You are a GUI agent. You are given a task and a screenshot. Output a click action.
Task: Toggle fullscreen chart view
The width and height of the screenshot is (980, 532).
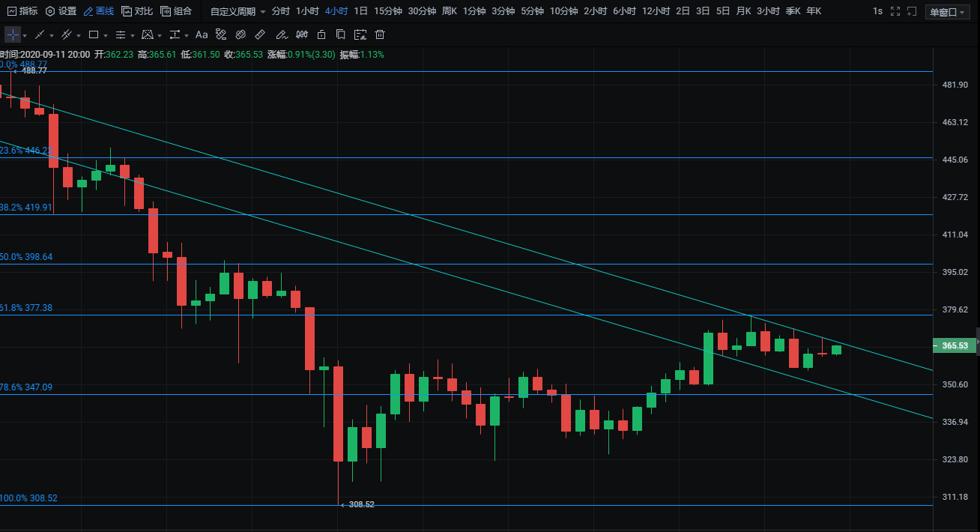tap(895, 11)
